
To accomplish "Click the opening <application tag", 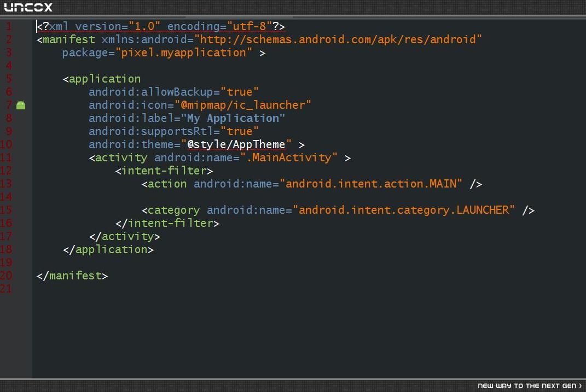I will [x=102, y=79].
